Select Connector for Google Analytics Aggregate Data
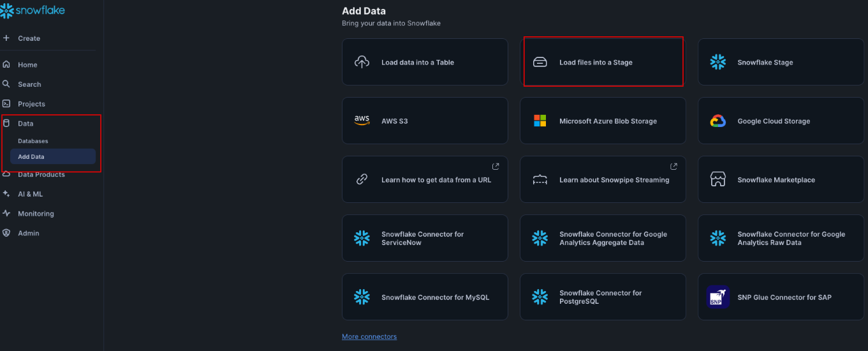The image size is (868, 351). click(603, 238)
